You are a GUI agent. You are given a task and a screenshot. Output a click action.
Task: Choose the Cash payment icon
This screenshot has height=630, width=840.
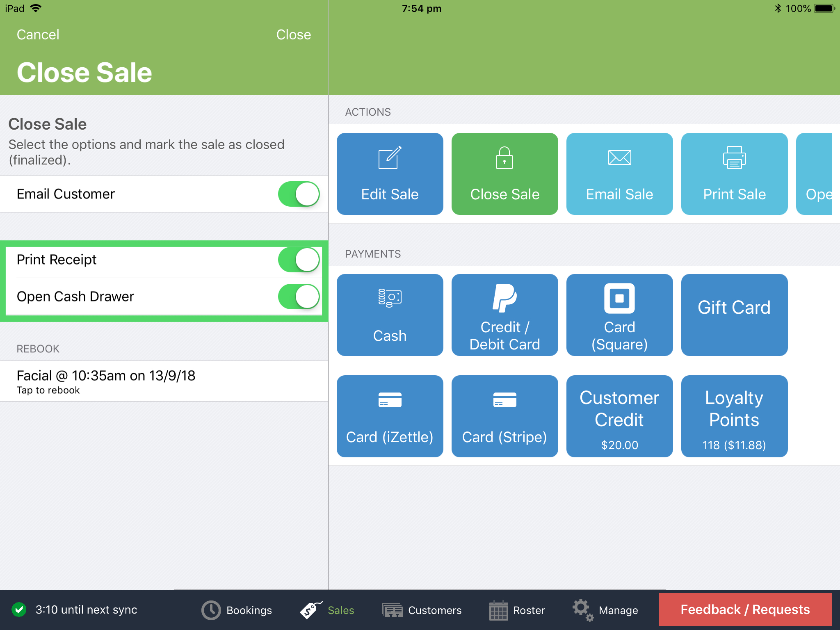[x=390, y=299]
